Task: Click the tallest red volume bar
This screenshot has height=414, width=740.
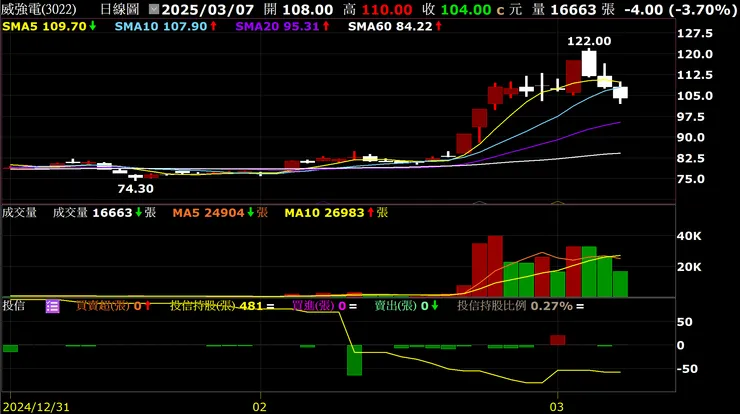Action: (x=495, y=267)
